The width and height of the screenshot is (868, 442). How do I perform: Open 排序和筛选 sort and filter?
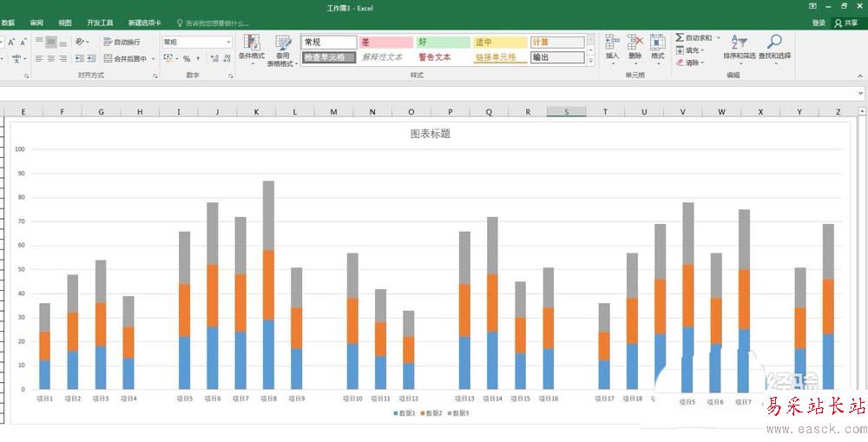click(x=739, y=49)
